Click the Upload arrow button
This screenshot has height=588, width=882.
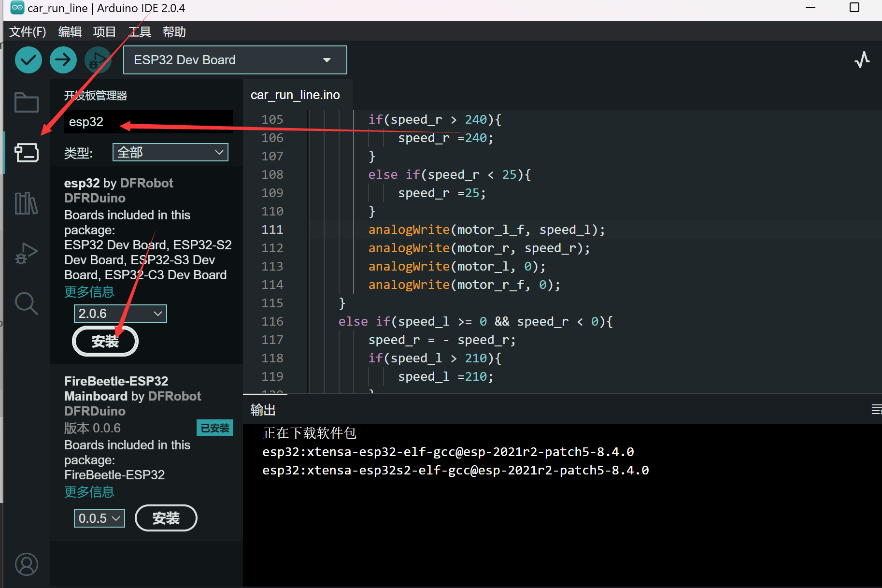[63, 60]
